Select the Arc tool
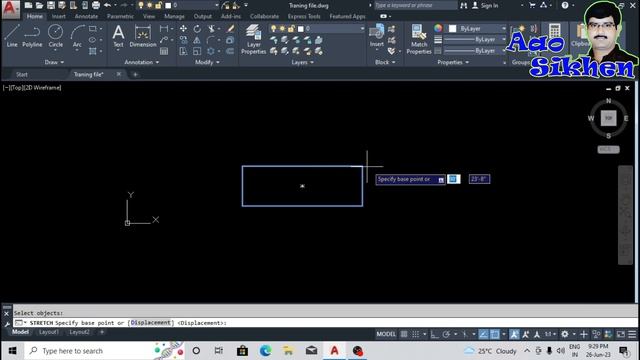Image resolution: width=640 pixels, height=360 pixels. click(x=77, y=37)
